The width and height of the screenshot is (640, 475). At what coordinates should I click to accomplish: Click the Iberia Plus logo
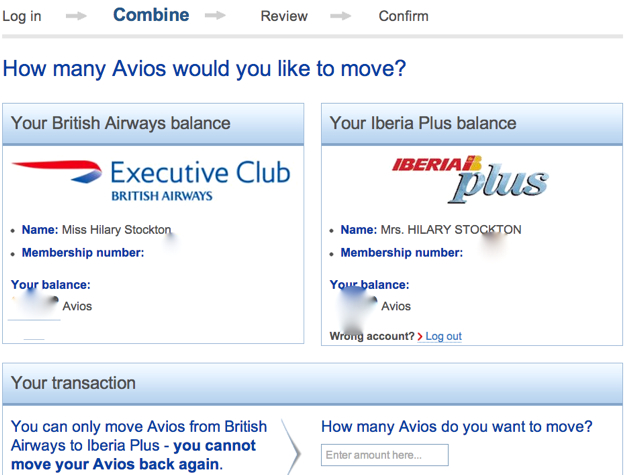point(470,179)
